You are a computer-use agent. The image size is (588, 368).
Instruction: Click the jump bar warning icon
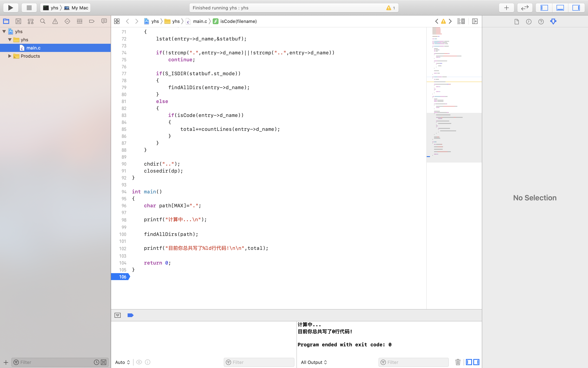(443, 21)
